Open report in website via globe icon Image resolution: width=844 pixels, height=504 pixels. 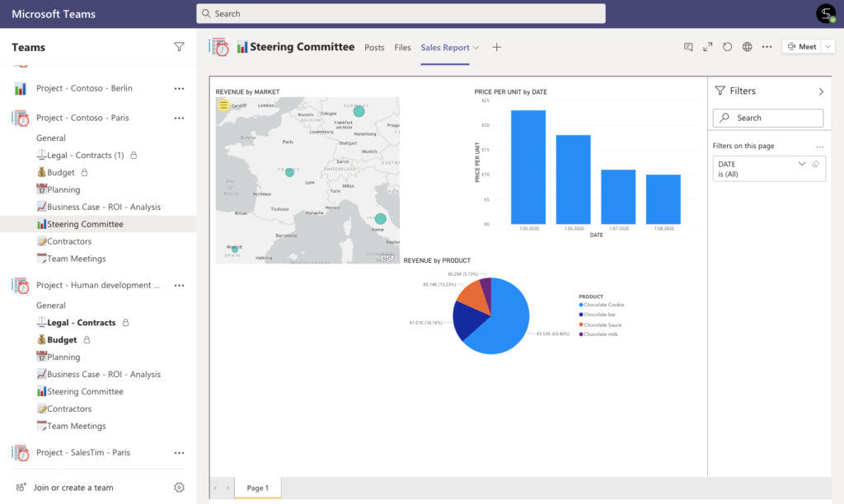[747, 47]
